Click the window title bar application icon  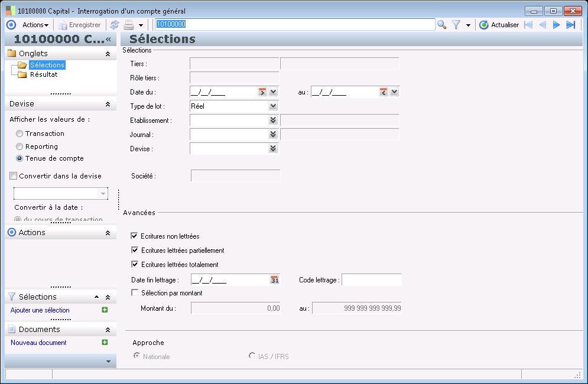11,11
